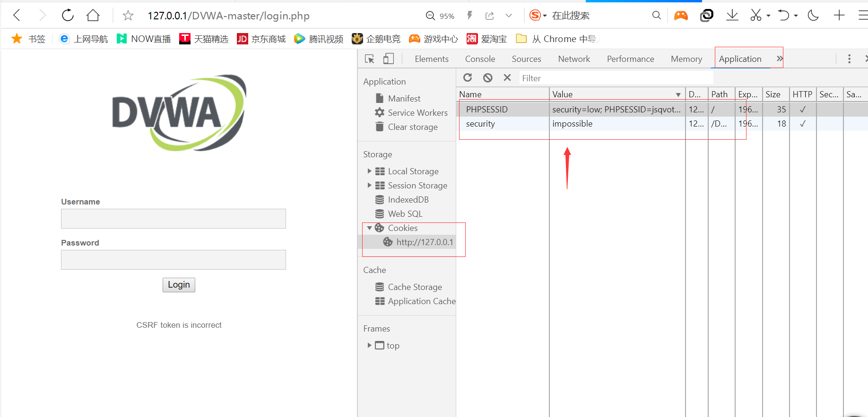Click the browser forward arrow
Screen dimensions: 868x417
pos(42,16)
